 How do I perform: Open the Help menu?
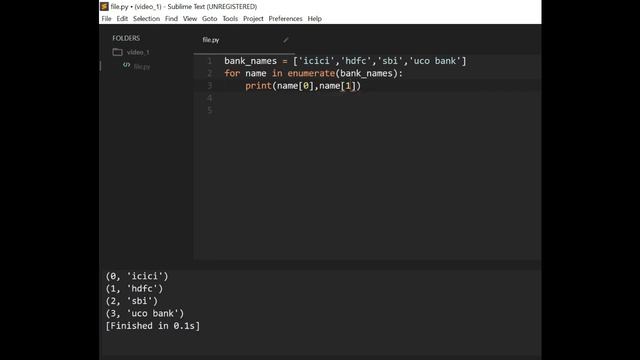coord(314,19)
